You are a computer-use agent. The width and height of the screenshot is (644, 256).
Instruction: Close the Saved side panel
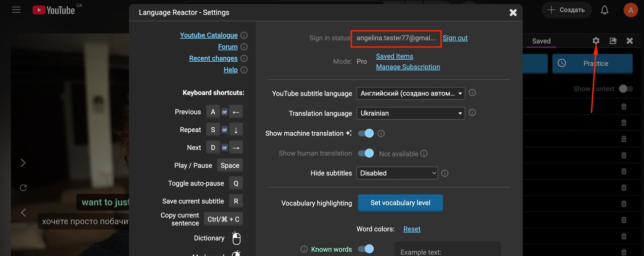(630, 41)
